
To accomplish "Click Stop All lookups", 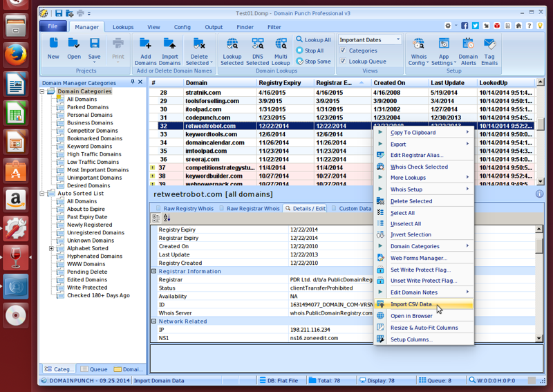I will point(310,50).
